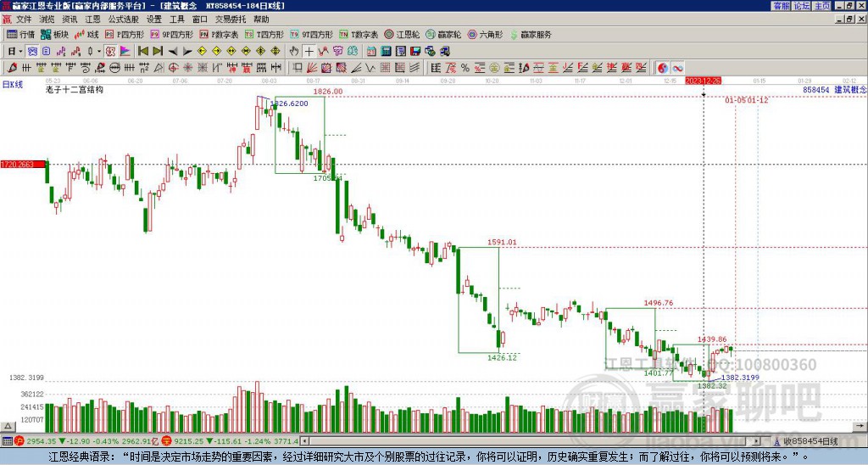Open the 浏览 menu
This screenshot has height=465, width=868.
(x=47, y=20)
